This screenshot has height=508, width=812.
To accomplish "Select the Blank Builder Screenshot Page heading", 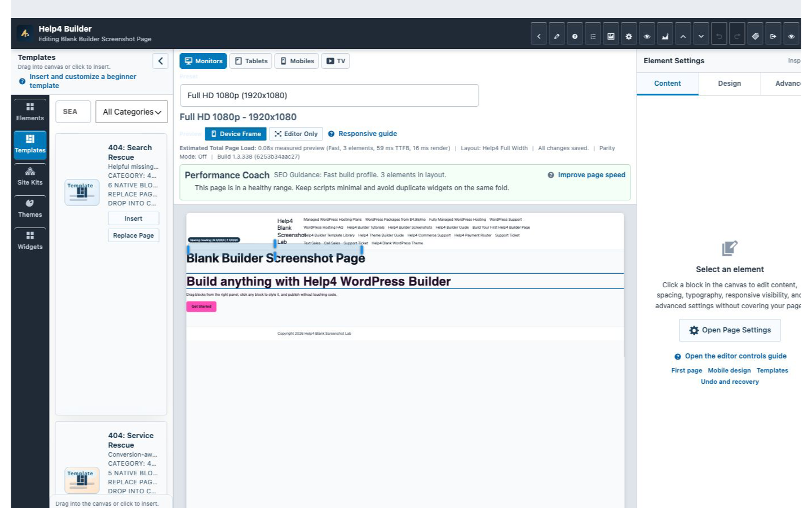I will pos(276,258).
